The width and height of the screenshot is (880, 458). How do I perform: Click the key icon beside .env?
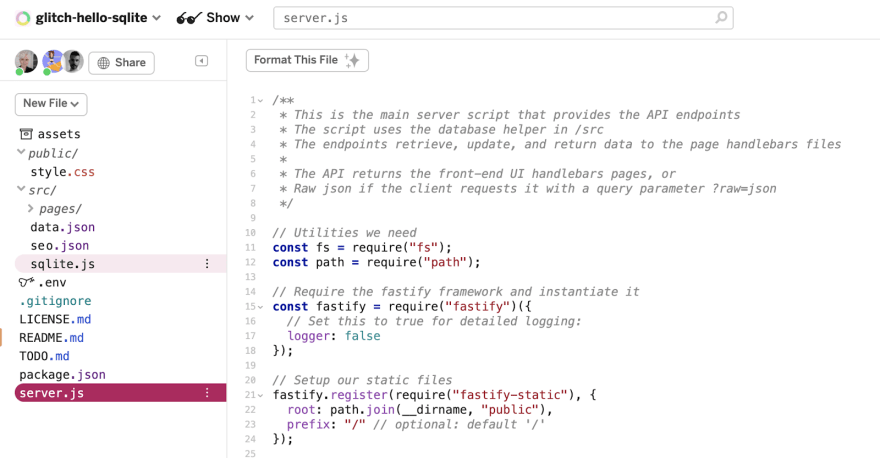coord(26,282)
